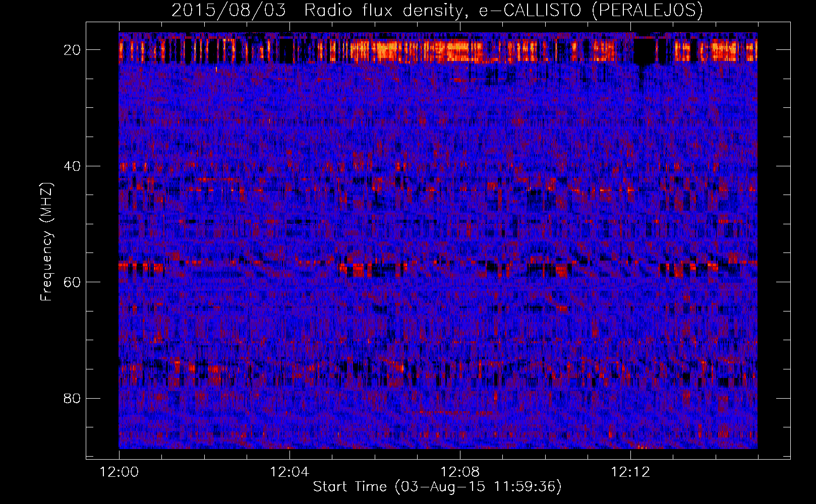Click the 12:00 time tick label
The height and width of the screenshot is (504, 816).
click(x=119, y=472)
